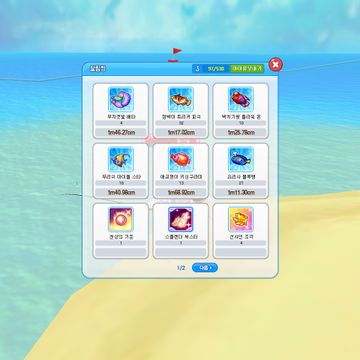360x360 pixels.
Task: Select the purple betta fish icon
Action: tap(121, 99)
